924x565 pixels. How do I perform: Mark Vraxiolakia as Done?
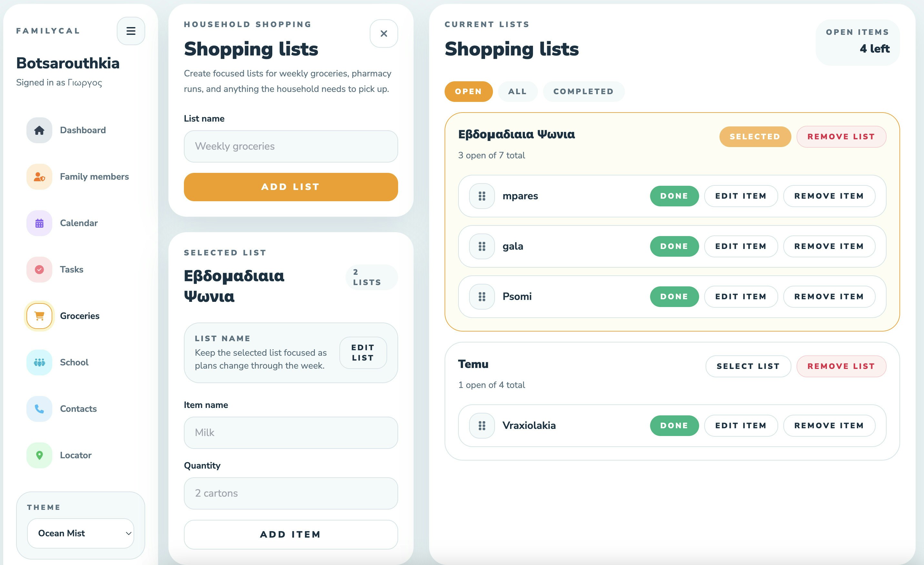674,426
